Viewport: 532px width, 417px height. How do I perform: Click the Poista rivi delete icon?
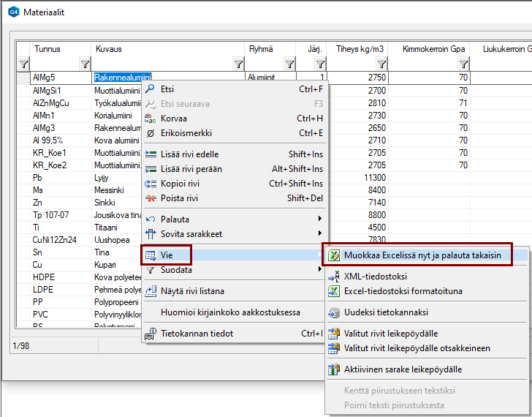(x=151, y=198)
